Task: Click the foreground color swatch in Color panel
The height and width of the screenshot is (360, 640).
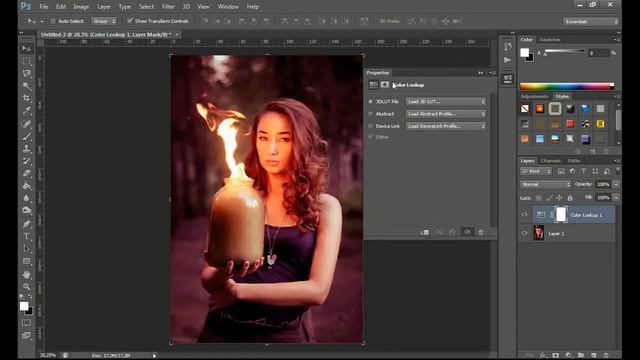Action: 524,53
